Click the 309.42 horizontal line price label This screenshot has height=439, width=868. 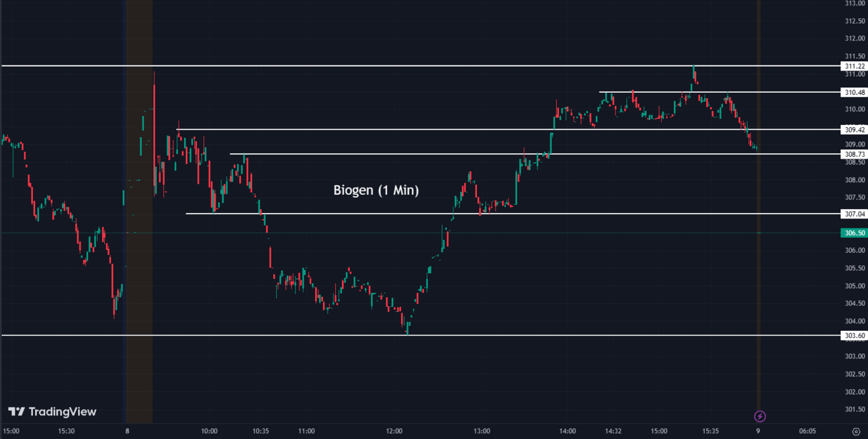tap(854, 129)
